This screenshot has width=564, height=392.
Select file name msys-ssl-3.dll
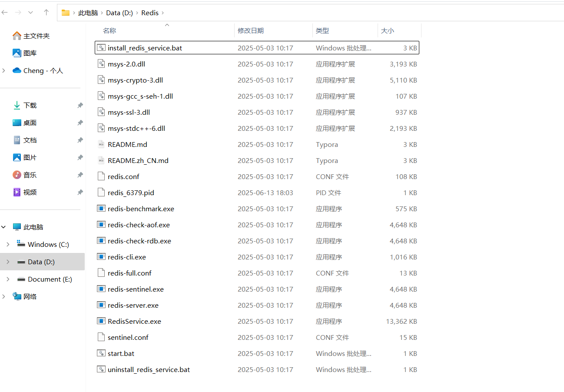pos(129,112)
